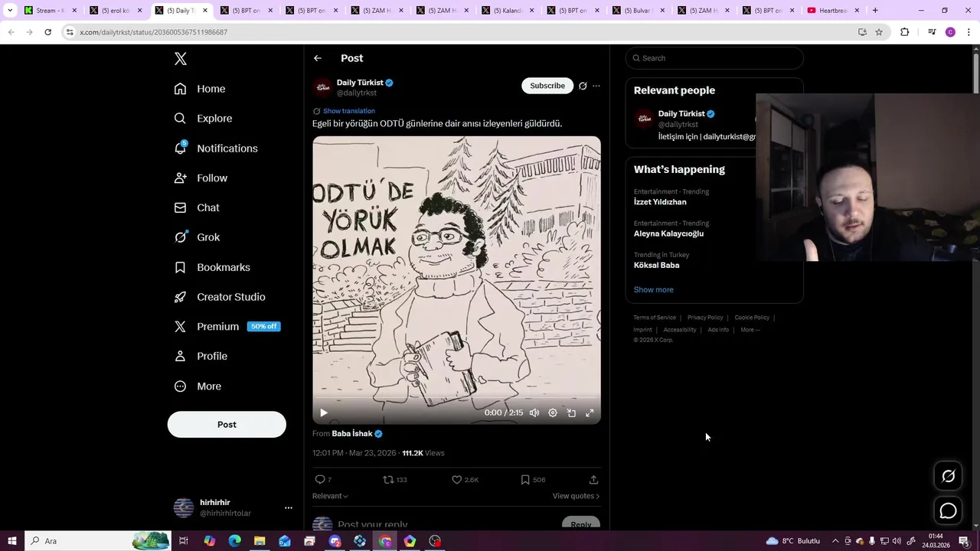
Task: Open Chrome three-dot menu
Action: [969, 32]
